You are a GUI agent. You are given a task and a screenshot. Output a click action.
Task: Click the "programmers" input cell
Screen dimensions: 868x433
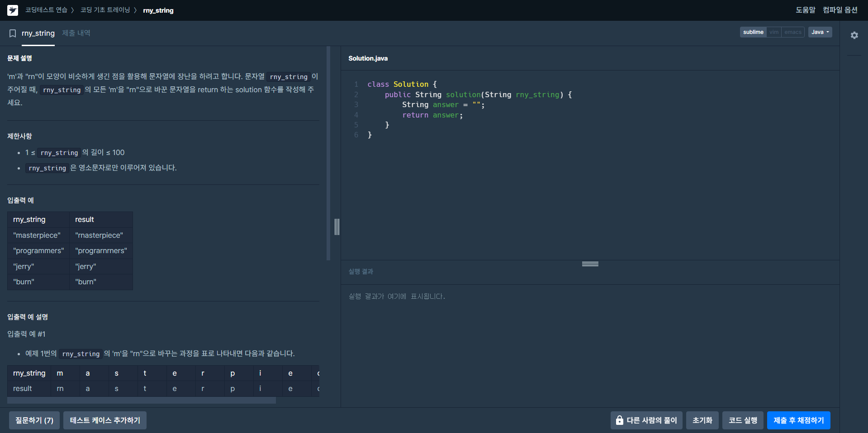[x=38, y=250]
